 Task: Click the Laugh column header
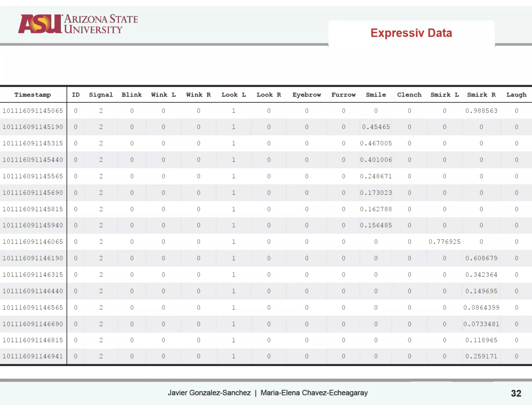(516, 95)
